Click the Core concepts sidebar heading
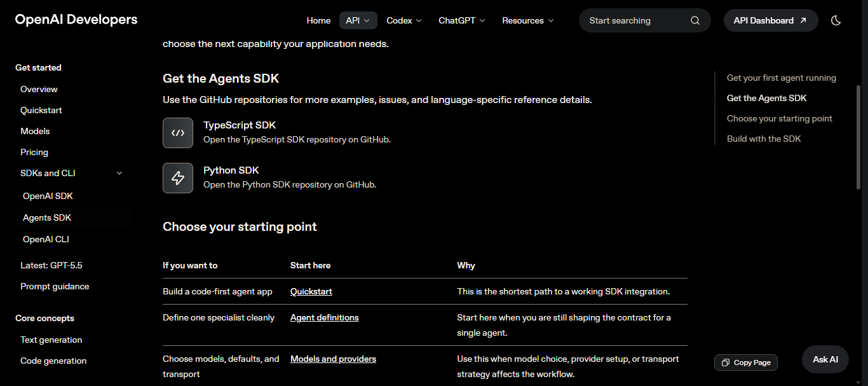The width and height of the screenshot is (868, 386). 44,318
